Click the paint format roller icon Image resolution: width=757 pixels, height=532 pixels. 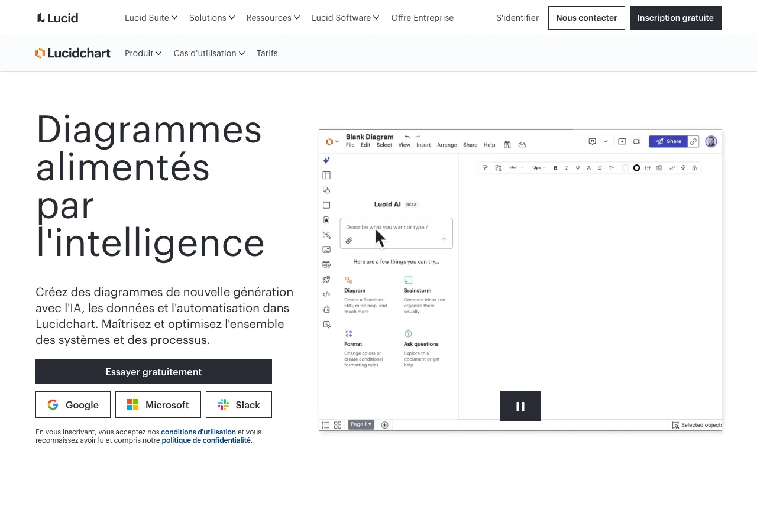tap(485, 168)
